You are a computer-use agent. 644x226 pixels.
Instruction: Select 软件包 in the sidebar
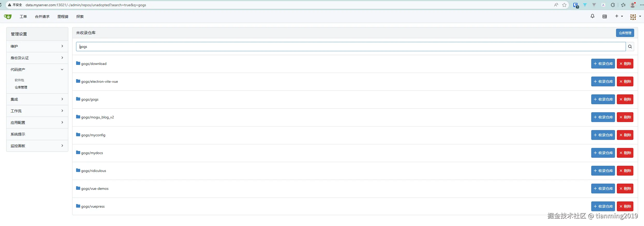click(x=19, y=80)
